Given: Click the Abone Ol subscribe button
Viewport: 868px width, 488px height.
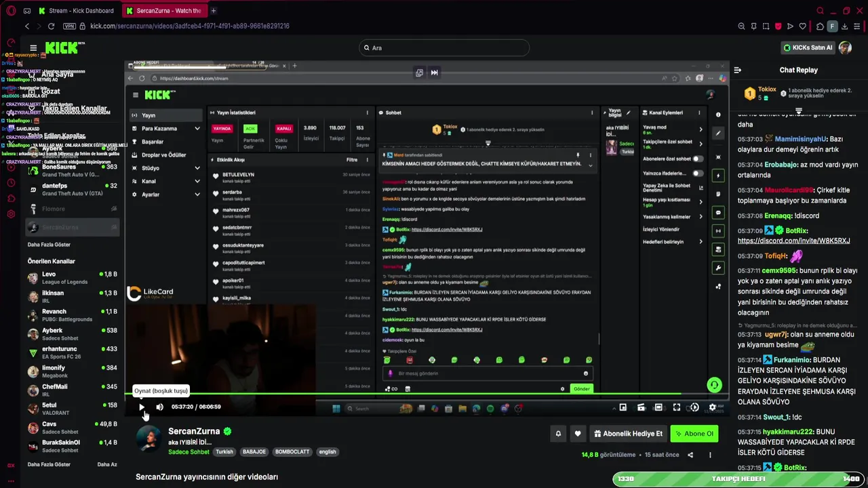Looking at the screenshot, I should pyautogui.click(x=694, y=434).
